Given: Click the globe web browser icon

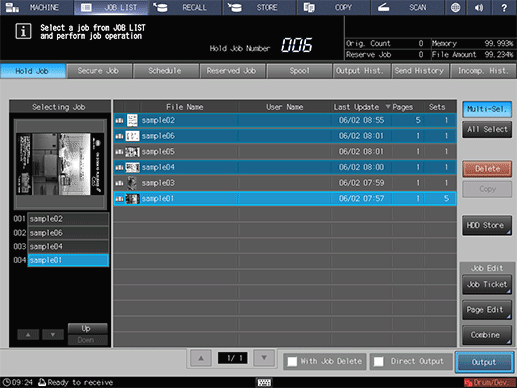Looking at the screenshot, I should 455,7.
